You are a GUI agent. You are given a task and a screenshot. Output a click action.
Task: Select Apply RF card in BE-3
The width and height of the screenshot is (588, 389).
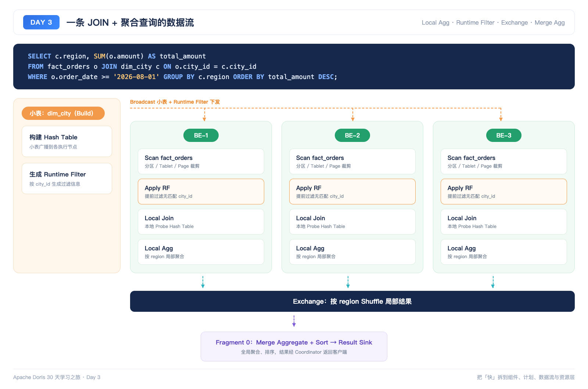(x=504, y=192)
